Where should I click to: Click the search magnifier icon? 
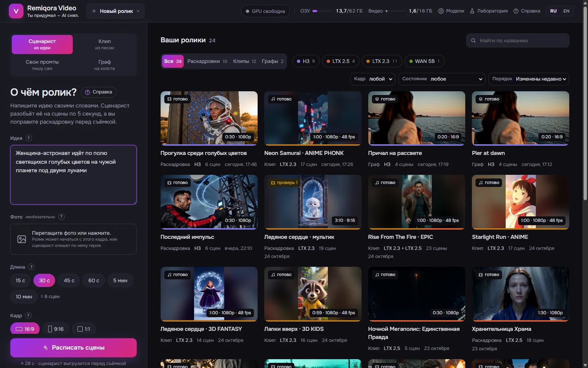tap(473, 40)
